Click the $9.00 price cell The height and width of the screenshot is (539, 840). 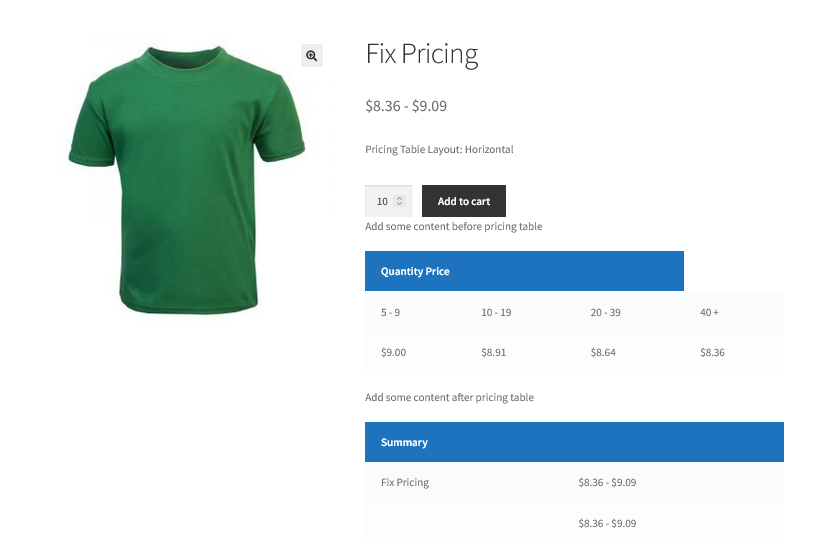[x=393, y=352]
